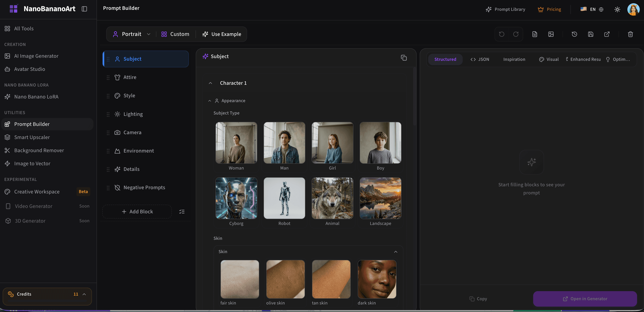
Task: Click the delete prompt trash icon
Action: click(630, 34)
